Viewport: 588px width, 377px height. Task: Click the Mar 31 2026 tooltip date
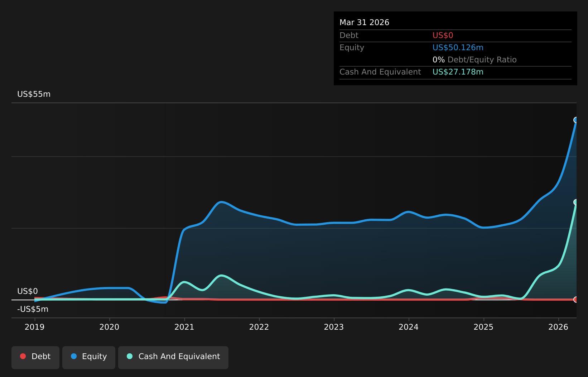[x=364, y=23]
